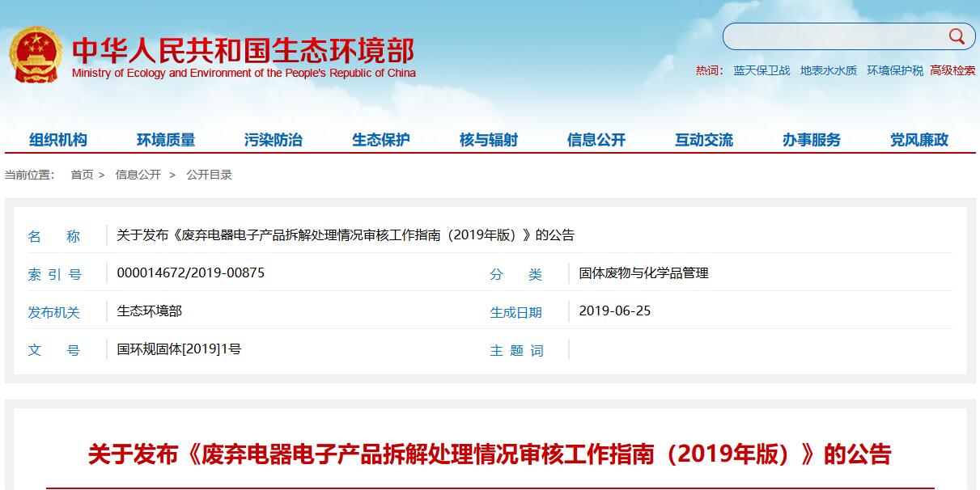Screen dimensions: 980x490
Task: Open the 核与辐射 navigation menu
Action: [489, 140]
